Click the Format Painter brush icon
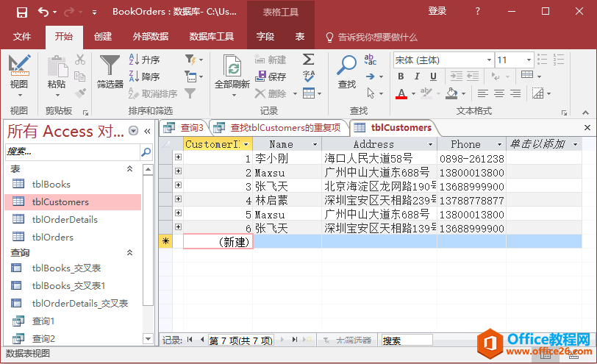 pyautogui.click(x=80, y=93)
